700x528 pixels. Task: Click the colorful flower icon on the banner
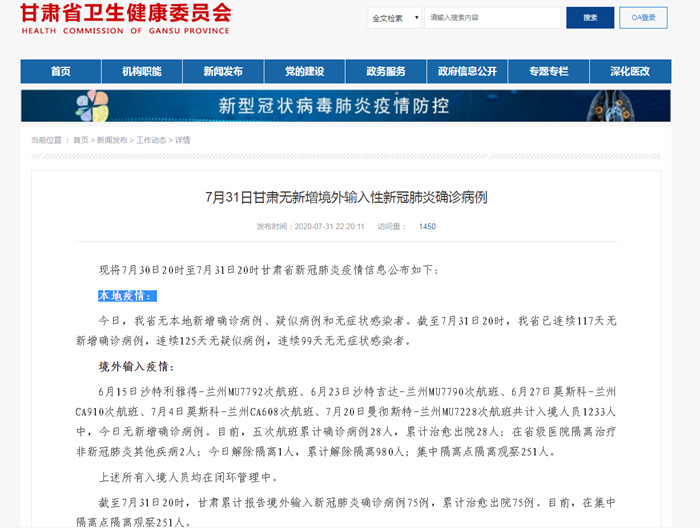coord(92,106)
